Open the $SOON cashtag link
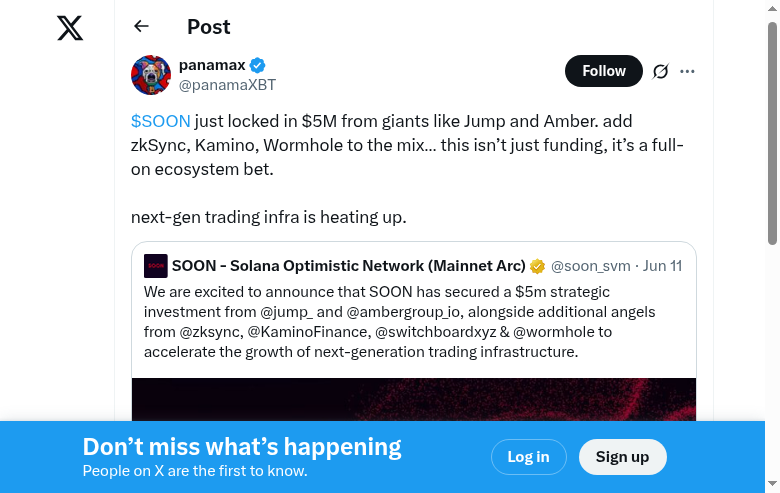This screenshot has width=780, height=493. [160, 122]
